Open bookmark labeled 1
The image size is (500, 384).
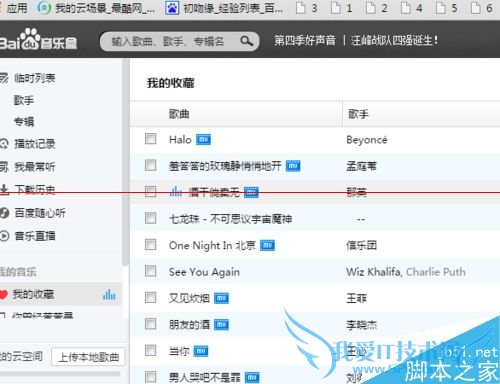(x=342, y=8)
